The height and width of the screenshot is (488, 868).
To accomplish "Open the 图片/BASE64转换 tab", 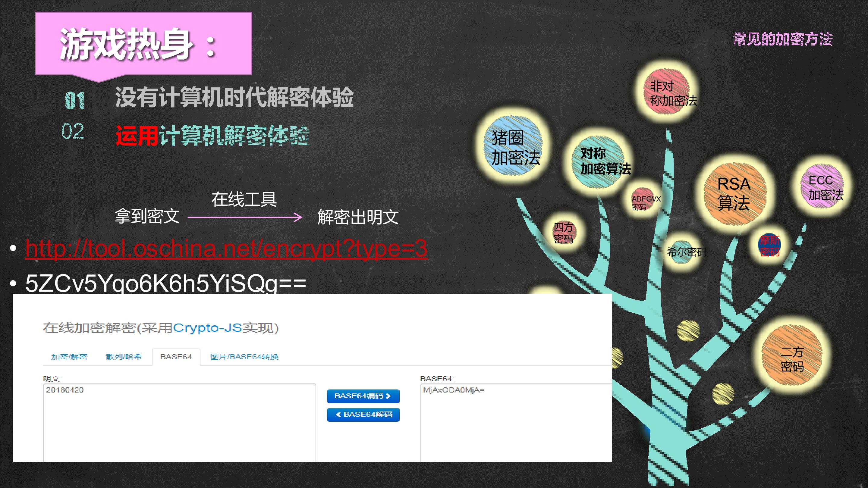I will tap(244, 357).
